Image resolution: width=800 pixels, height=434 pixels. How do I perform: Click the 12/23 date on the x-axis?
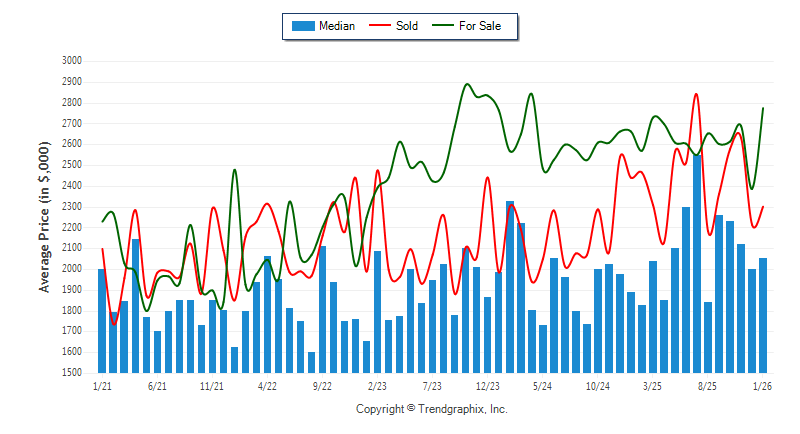(x=487, y=385)
